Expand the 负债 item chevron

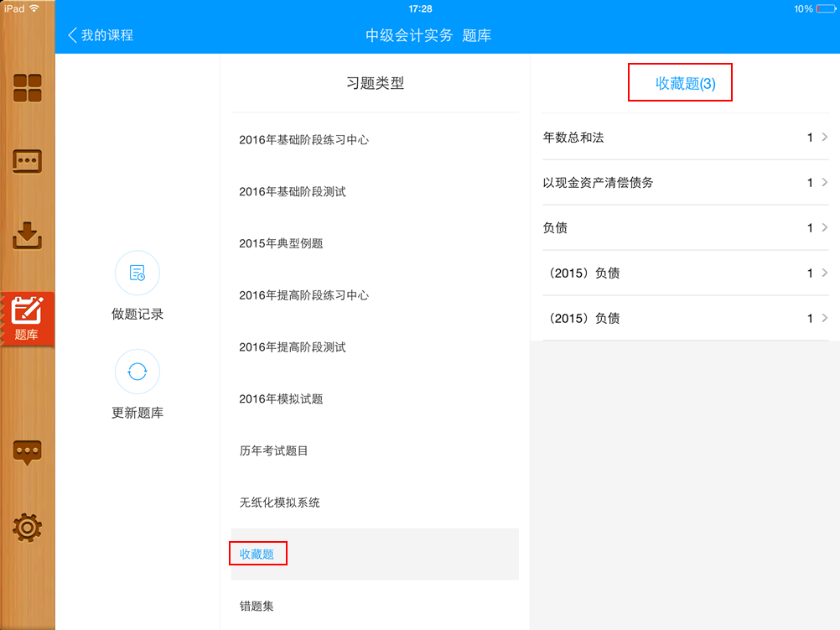pos(822,227)
